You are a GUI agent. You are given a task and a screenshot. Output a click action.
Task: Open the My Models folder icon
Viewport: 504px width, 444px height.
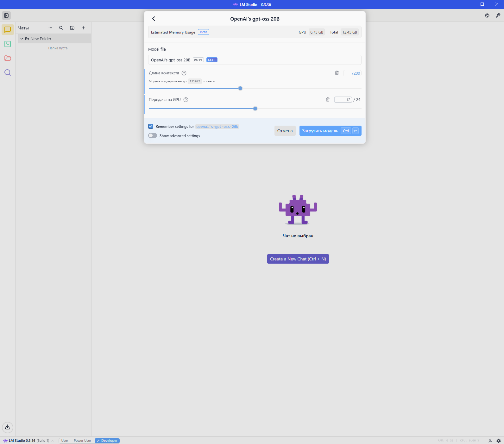(x=8, y=58)
